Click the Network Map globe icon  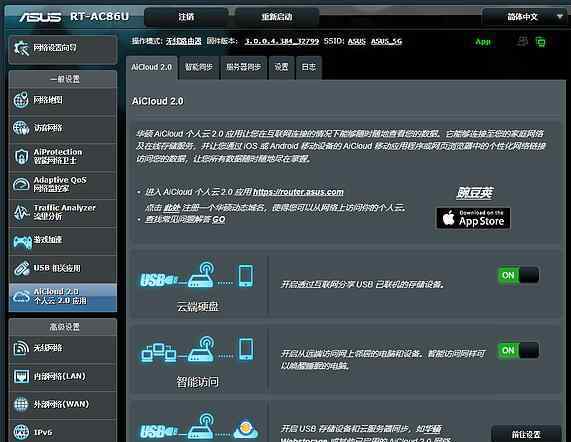(x=21, y=100)
